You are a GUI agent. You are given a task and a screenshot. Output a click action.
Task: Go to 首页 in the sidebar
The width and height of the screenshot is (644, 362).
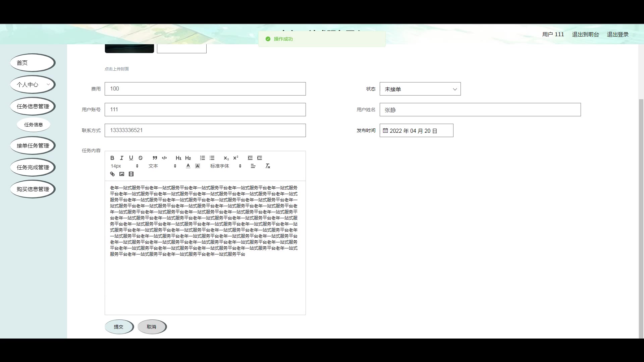click(x=33, y=63)
